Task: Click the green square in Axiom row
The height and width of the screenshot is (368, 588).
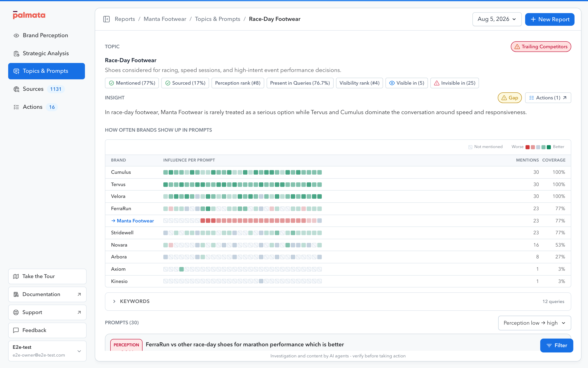Action: click(182, 269)
